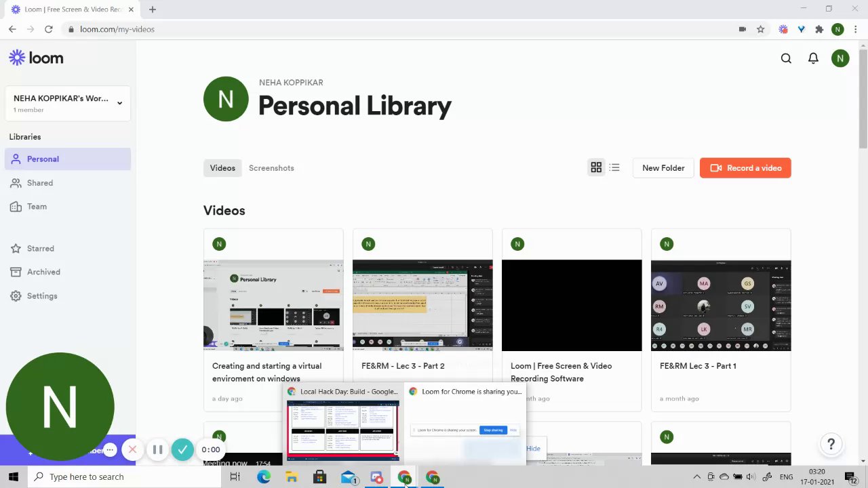Launch Microsoft Edge from taskbar
Screen dimensions: 868x488
264,477
